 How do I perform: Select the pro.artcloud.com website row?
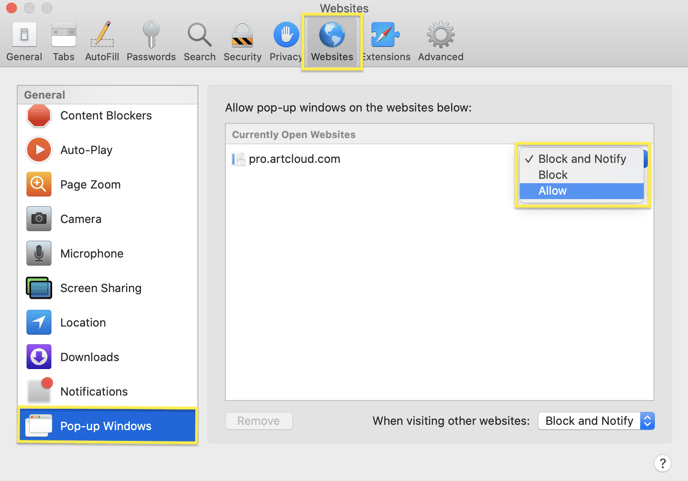371,159
